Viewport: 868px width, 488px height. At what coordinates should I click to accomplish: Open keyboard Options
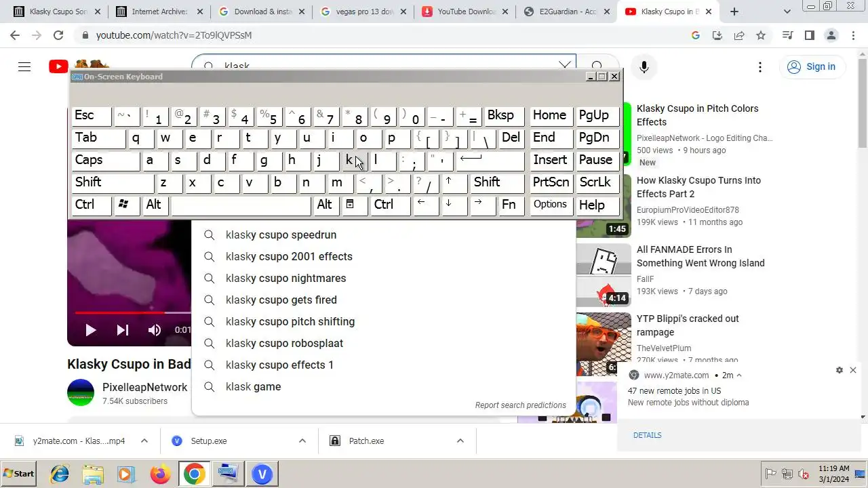[x=550, y=205]
